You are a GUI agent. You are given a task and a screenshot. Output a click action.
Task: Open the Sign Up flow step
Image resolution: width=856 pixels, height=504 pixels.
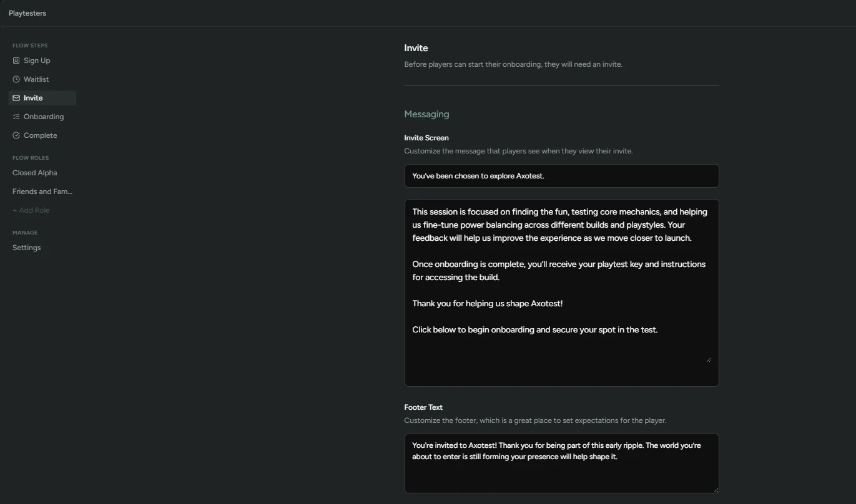pos(36,60)
